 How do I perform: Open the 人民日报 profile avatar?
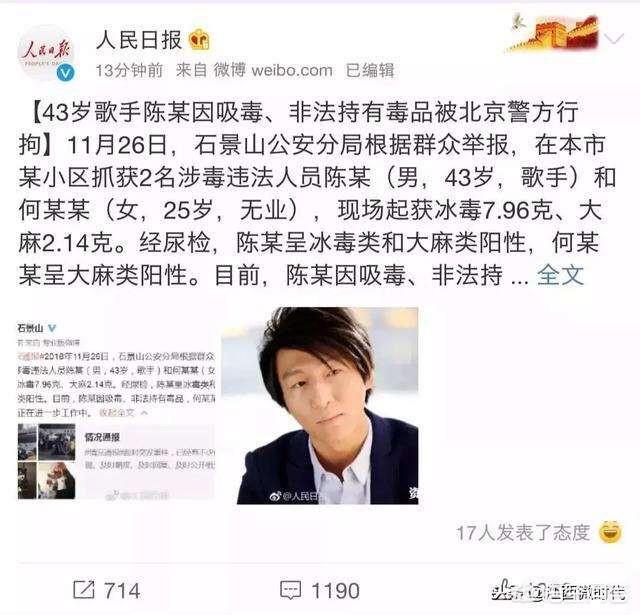pyautogui.click(x=45, y=53)
